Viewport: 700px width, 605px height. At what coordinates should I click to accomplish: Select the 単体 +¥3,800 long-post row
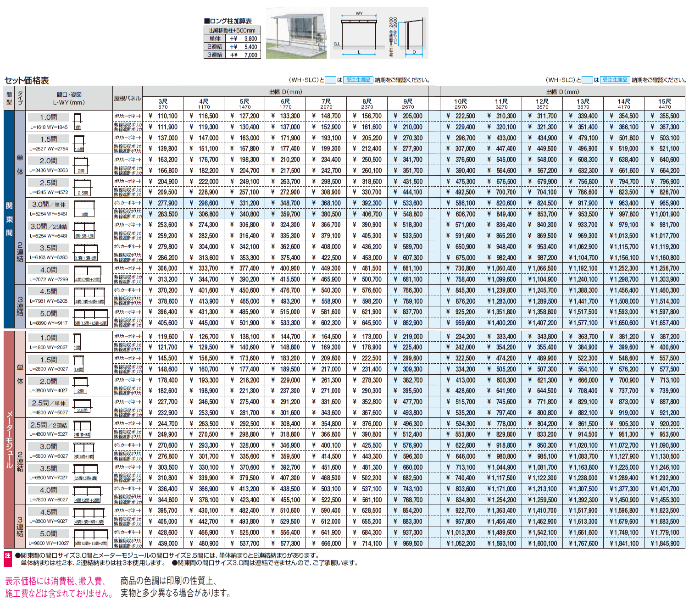click(232, 39)
